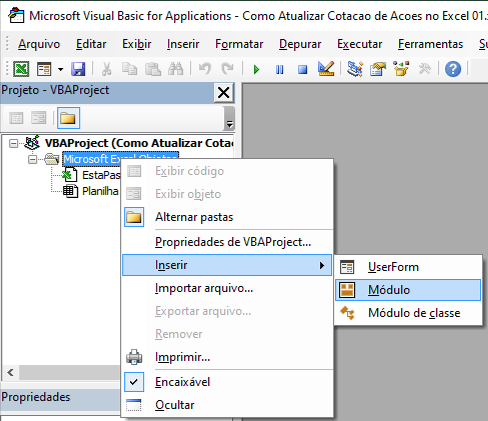Click Módulo icon in submenu
This screenshot has width=488, height=421.
click(x=347, y=290)
